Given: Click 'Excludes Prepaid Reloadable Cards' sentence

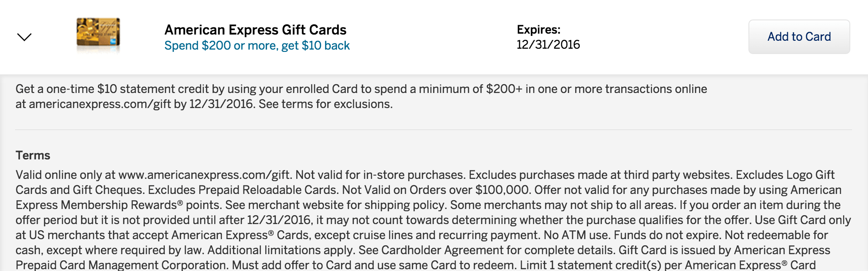Looking at the screenshot, I should (x=243, y=190).
